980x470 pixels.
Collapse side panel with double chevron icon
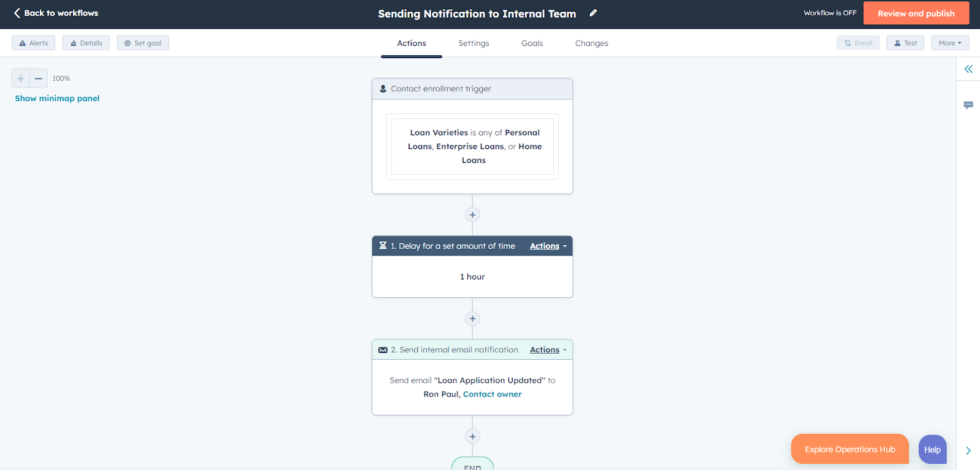pos(968,69)
